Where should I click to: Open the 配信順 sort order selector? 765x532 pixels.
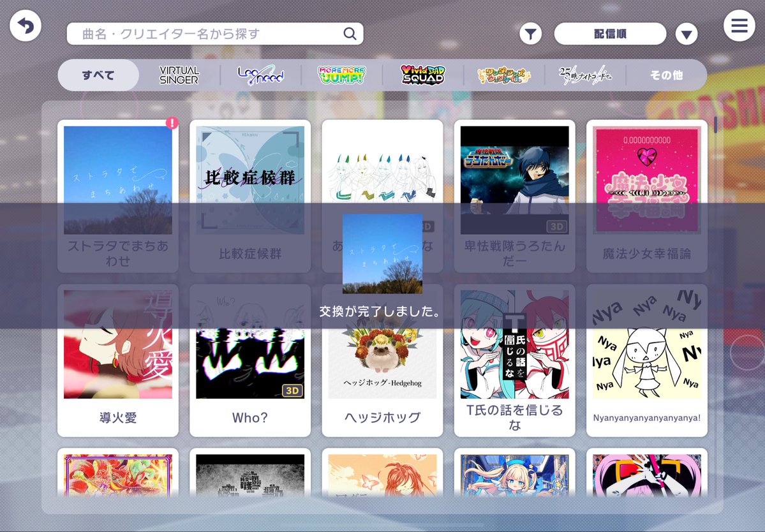(610, 34)
